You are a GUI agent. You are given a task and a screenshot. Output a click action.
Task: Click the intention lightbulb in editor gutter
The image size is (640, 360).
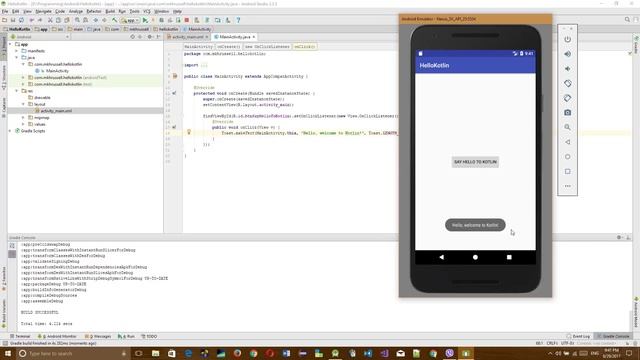coord(189,132)
